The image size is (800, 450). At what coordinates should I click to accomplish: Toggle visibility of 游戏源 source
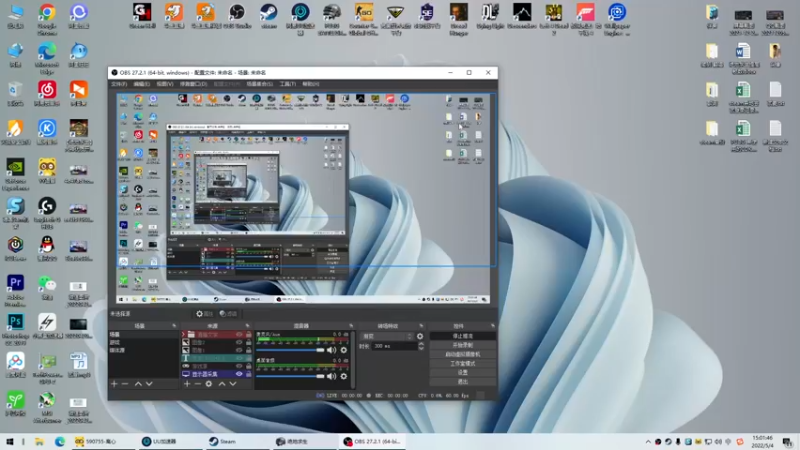239,366
